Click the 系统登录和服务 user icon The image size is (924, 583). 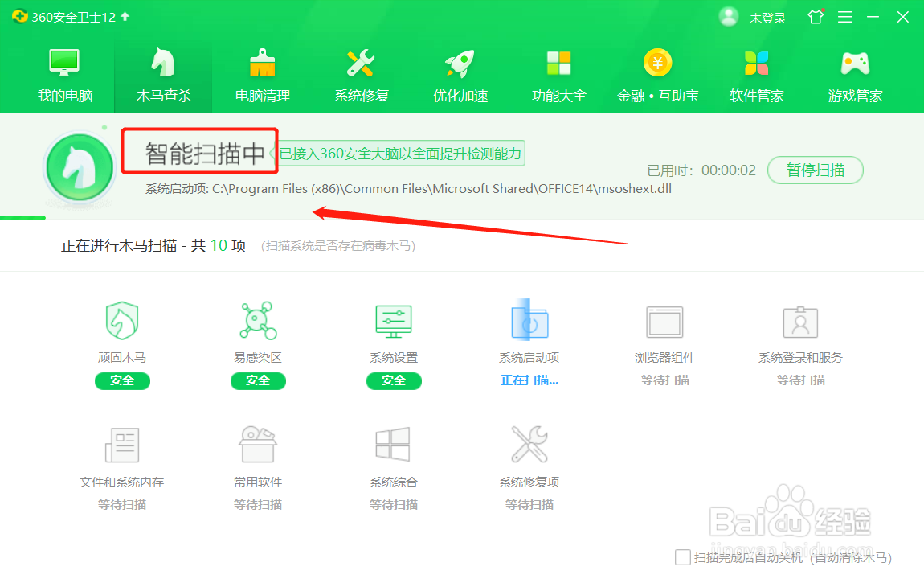point(800,322)
